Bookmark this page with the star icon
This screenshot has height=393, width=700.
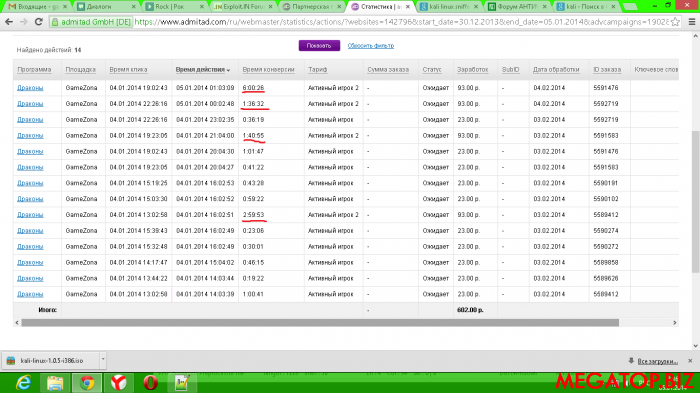pos(675,21)
